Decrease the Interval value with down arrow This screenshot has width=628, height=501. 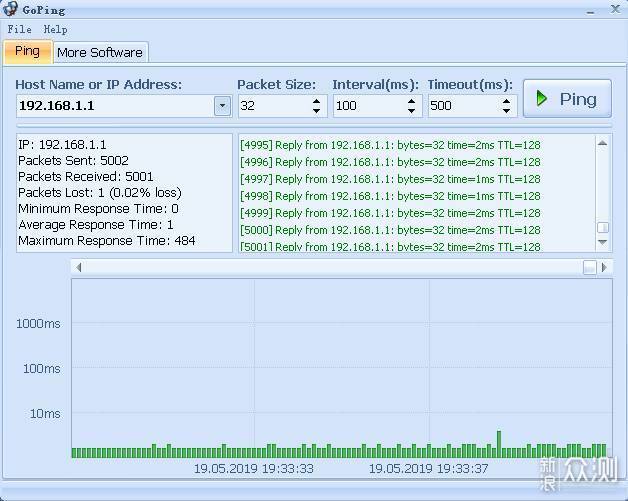pos(411,111)
